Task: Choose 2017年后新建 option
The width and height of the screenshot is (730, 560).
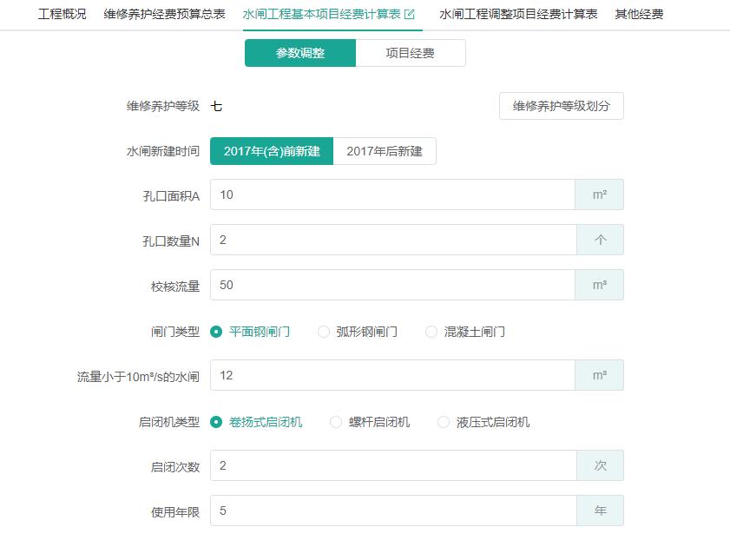Action: (385, 151)
